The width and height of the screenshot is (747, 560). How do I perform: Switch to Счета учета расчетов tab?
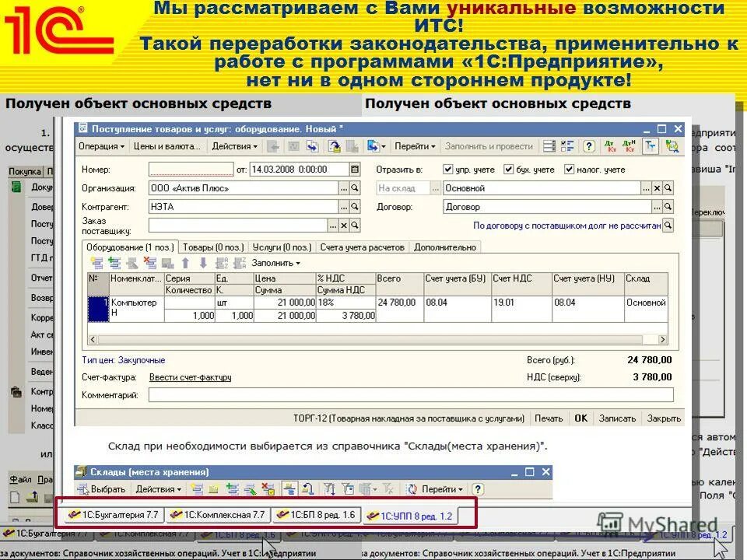point(362,247)
